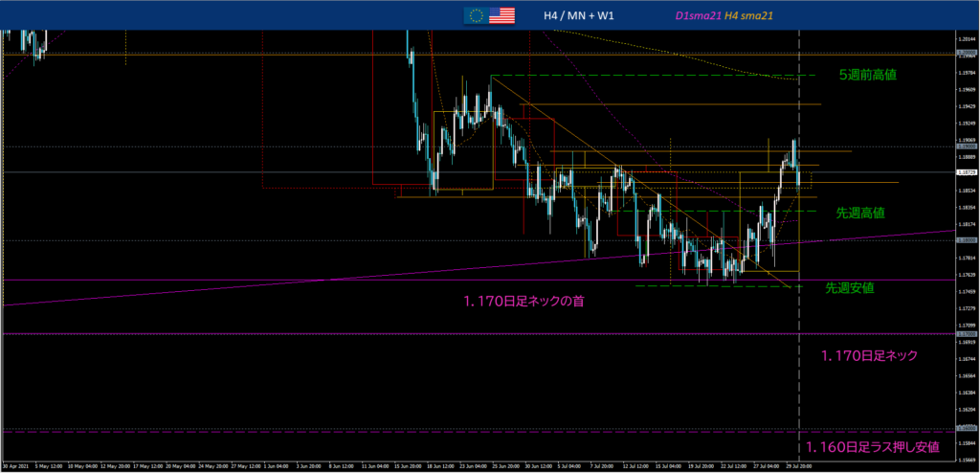Click the 1.170日足ネックの首 annotation
Image resolution: width=980 pixels, height=473 pixels.
[x=523, y=301]
